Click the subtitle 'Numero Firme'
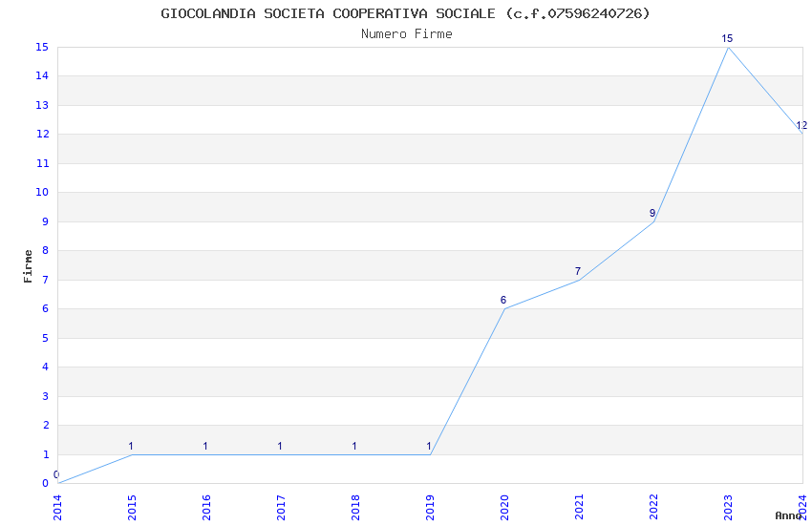812x525 pixels. tap(407, 34)
